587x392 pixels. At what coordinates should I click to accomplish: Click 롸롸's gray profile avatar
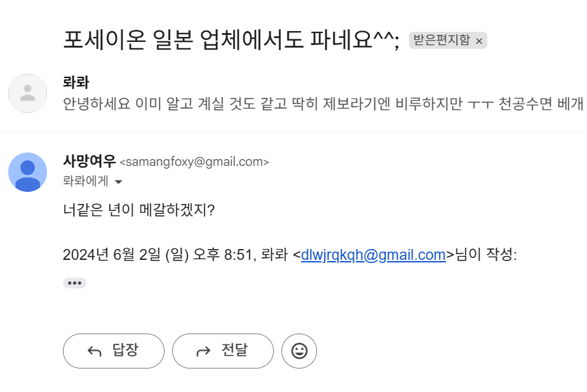click(x=27, y=93)
